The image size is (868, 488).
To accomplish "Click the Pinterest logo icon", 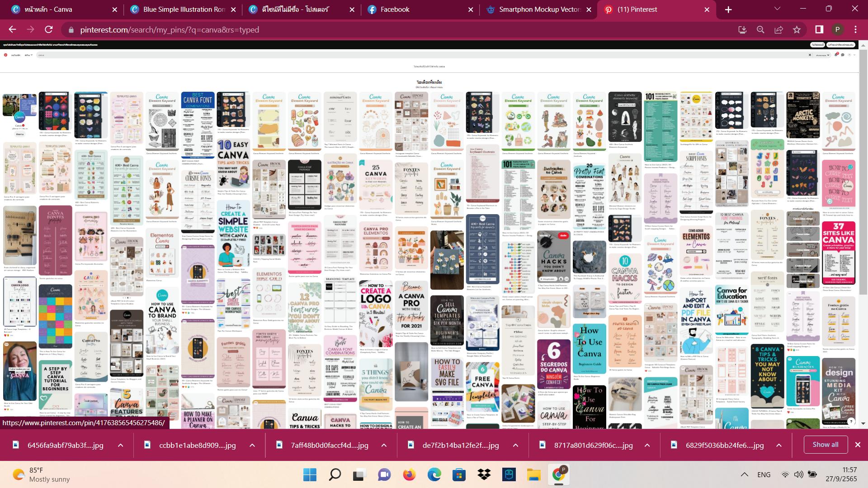I will (5, 55).
